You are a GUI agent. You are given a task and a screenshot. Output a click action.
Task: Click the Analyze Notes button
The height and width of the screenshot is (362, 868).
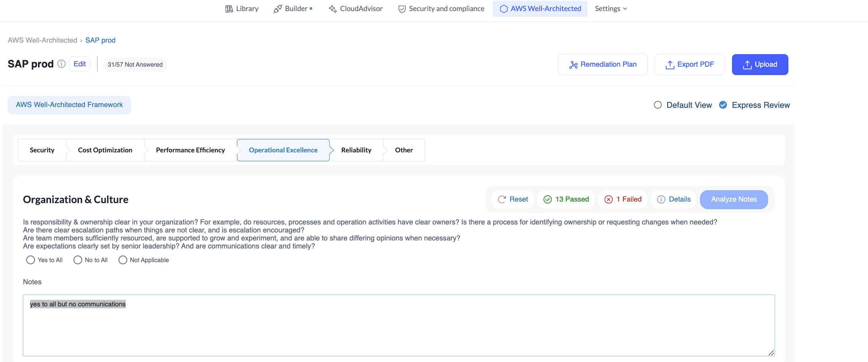coord(734,199)
